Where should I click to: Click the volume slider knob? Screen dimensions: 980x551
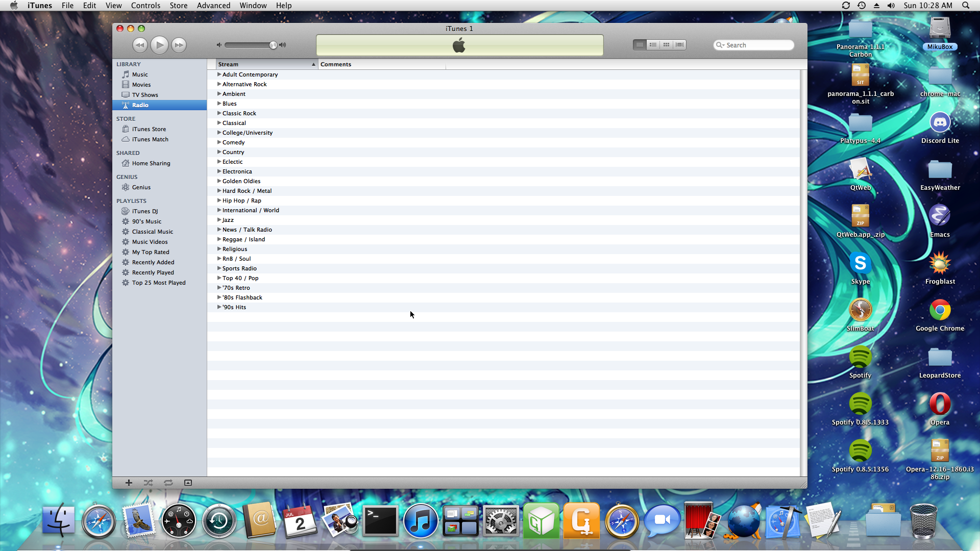(x=273, y=45)
